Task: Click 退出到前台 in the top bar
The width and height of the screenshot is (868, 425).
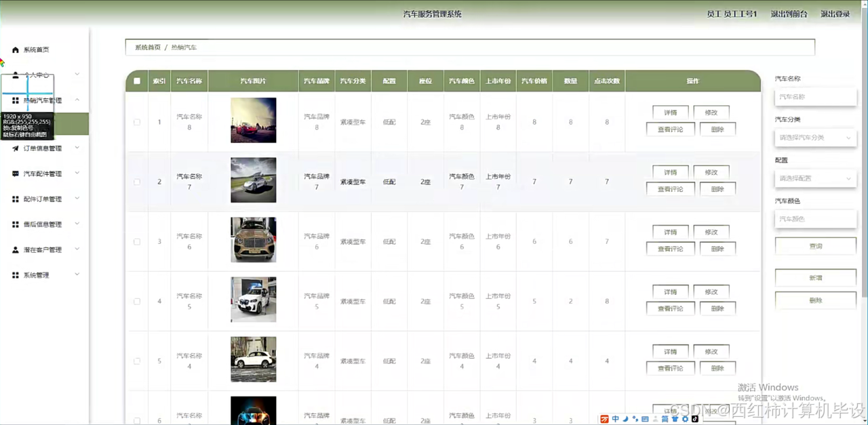Action: click(789, 14)
